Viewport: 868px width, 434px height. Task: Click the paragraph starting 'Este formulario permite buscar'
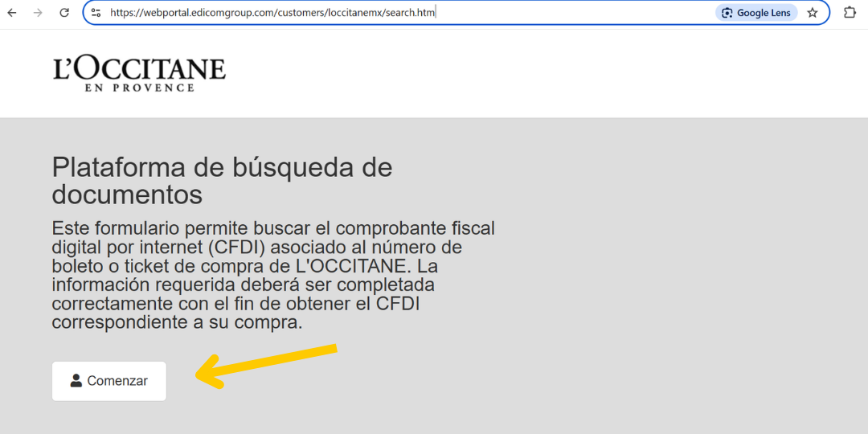tap(273, 275)
